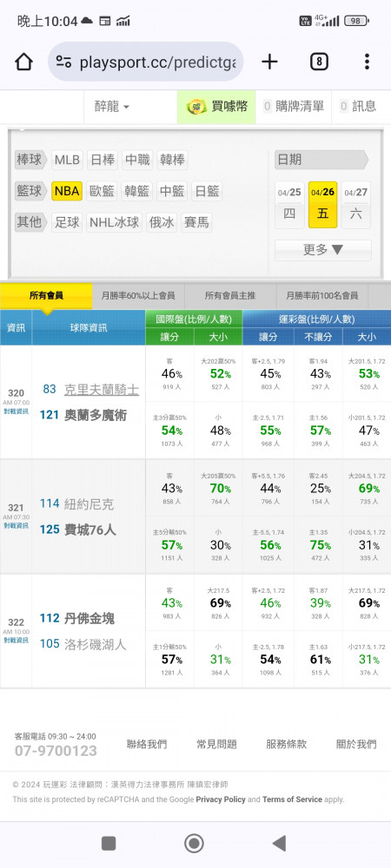Select 韓籃 league
The height and width of the screenshot is (868, 391).
137,192
